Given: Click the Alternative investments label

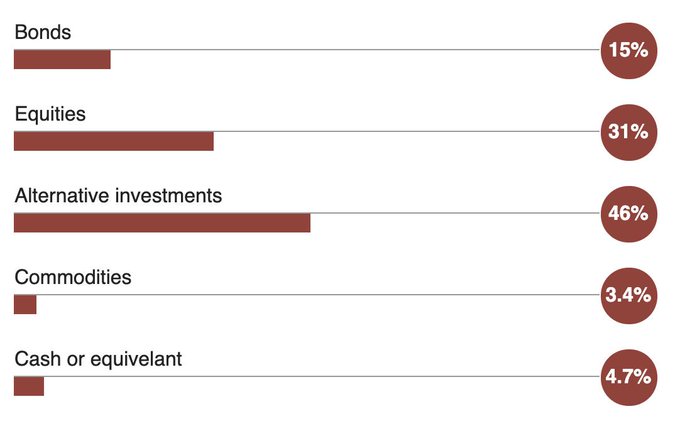Looking at the screenshot, I should point(118,195).
